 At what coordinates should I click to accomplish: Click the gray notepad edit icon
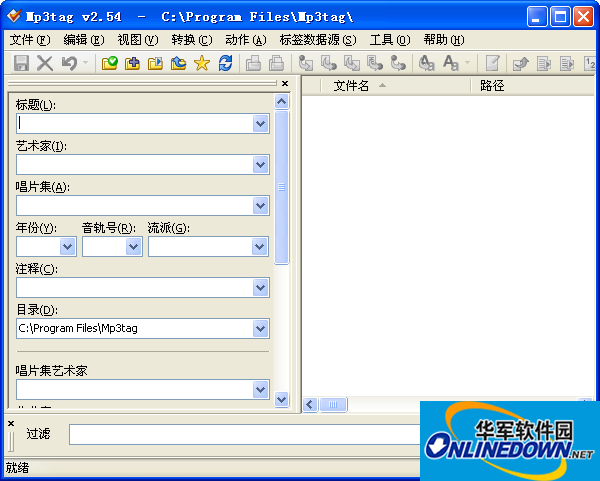pos(492,63)
